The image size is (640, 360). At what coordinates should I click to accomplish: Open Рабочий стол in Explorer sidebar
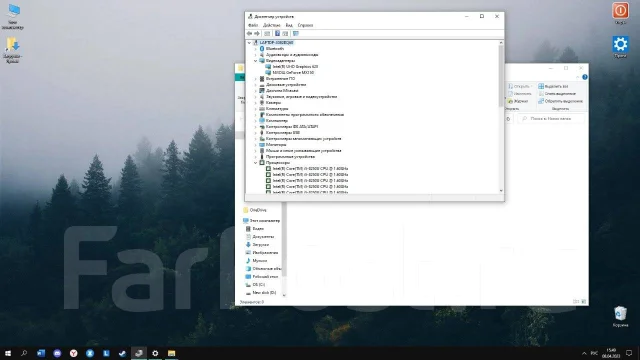(262, 277)
